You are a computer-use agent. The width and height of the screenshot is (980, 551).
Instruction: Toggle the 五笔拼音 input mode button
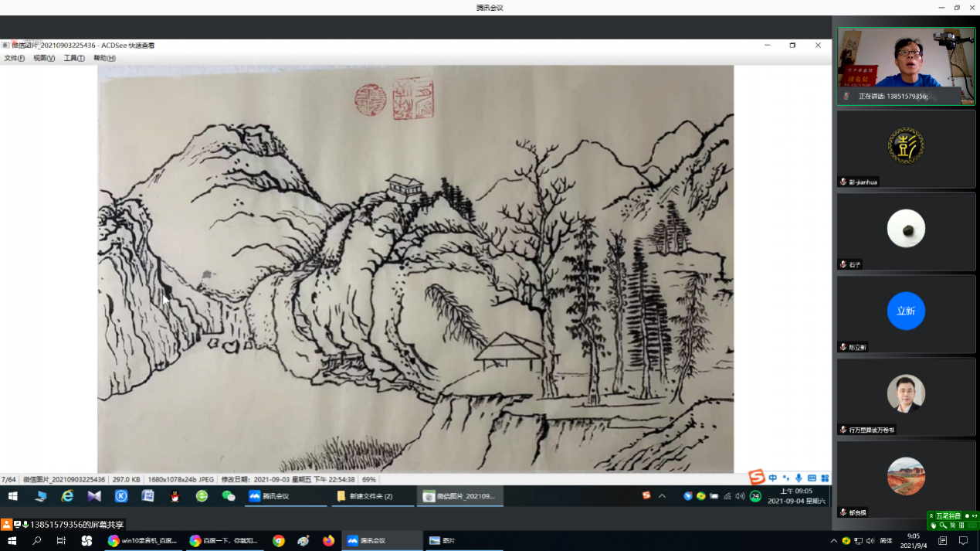(x=948, y=514)
